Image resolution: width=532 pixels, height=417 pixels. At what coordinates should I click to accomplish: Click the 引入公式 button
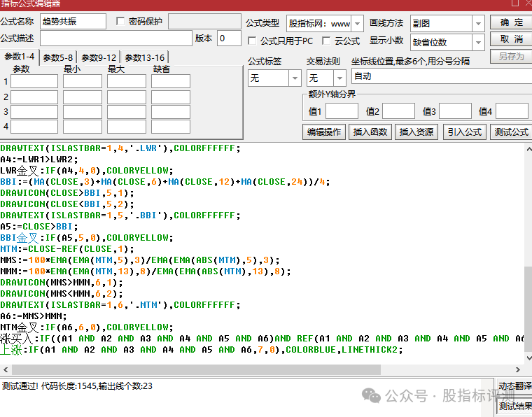point(465,132)
